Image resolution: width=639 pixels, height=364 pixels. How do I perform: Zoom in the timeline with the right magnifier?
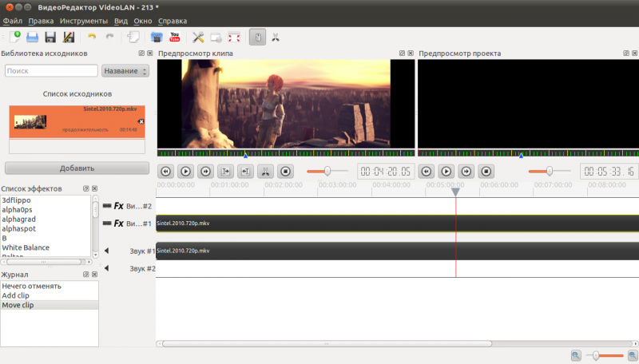pos(633,355)
